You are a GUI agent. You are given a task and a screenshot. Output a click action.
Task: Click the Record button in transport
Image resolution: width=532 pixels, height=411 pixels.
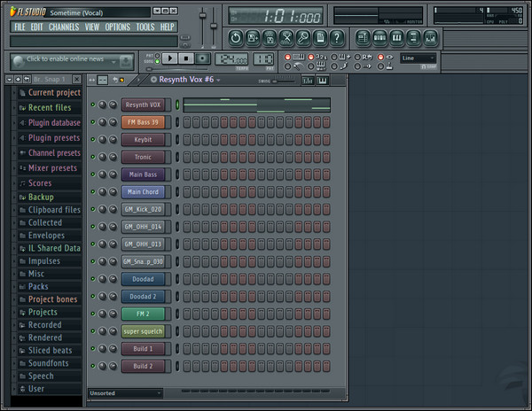(x=203, y=58)
